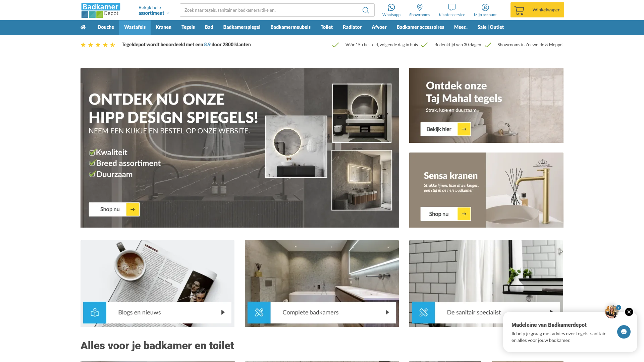Screen dimensions: 644x362
Task: Click Madeleine's avatar in chat widget
Action: 611,312
